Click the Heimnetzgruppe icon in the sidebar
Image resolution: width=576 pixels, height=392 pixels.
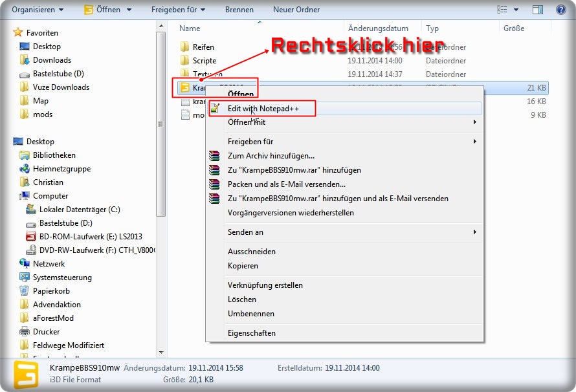coord(25,169)
